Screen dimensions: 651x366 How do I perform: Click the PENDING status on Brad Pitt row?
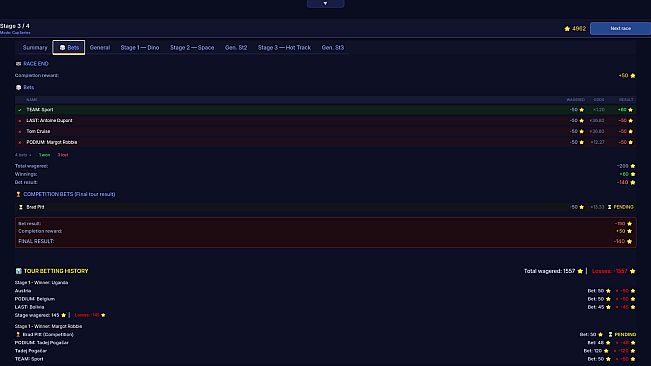pyautogui.click(x=624, y=207)
